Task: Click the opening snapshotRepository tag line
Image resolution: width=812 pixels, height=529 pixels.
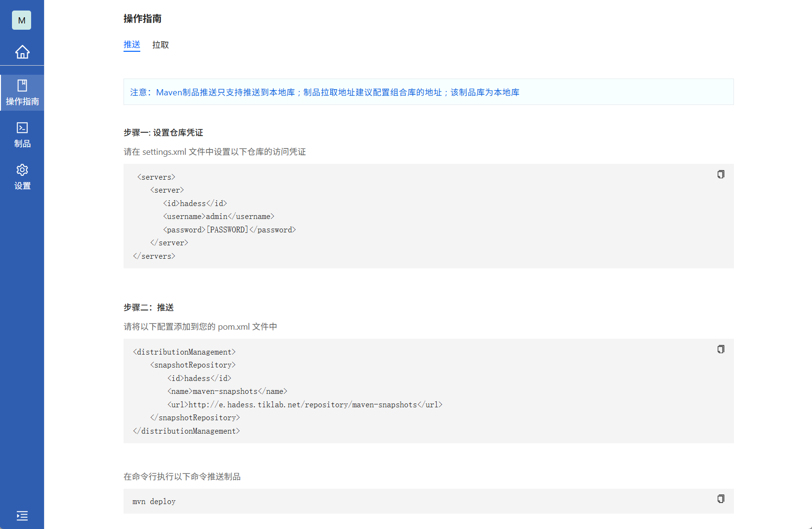Action: (x=193, y=365)
